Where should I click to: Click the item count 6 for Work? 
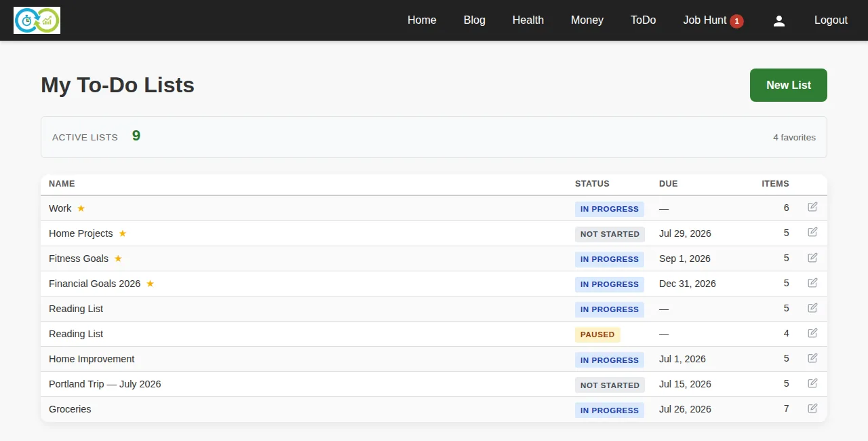click(787, 208)
